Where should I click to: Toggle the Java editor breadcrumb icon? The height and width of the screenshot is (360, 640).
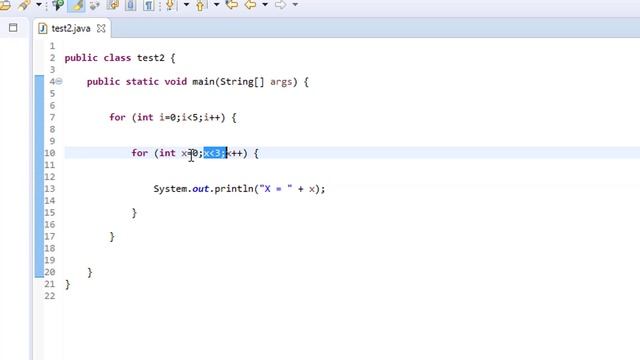(x=58, y=5)
